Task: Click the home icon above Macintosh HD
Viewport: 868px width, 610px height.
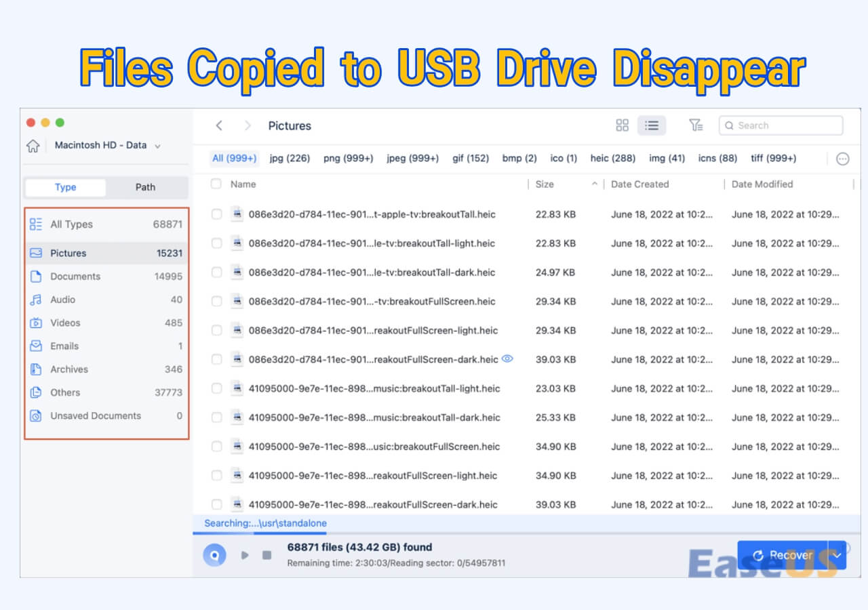Action: pos(33,145)
